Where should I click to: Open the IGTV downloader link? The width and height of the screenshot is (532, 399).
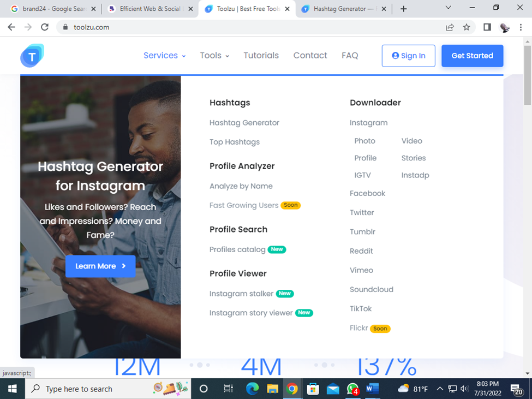tap(362, 175)
